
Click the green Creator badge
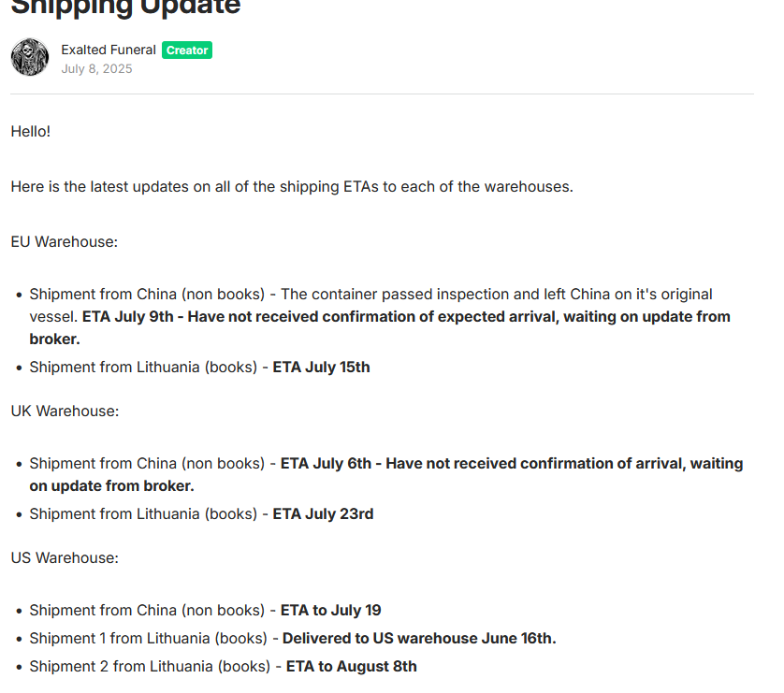click(187, 50)
